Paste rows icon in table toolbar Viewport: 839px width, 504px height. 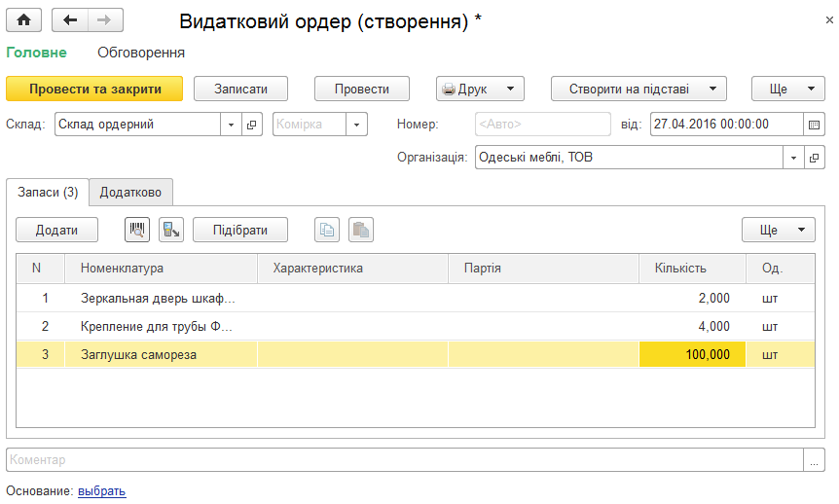coord(361,230)
